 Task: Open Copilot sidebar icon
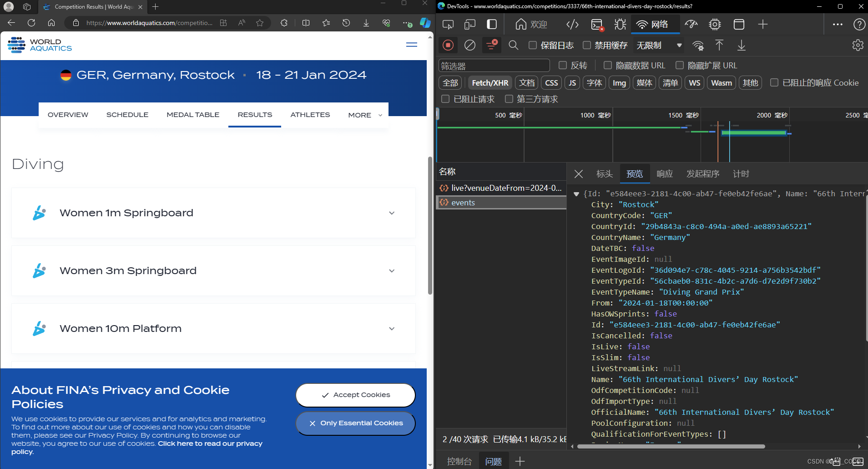point(425,23)
